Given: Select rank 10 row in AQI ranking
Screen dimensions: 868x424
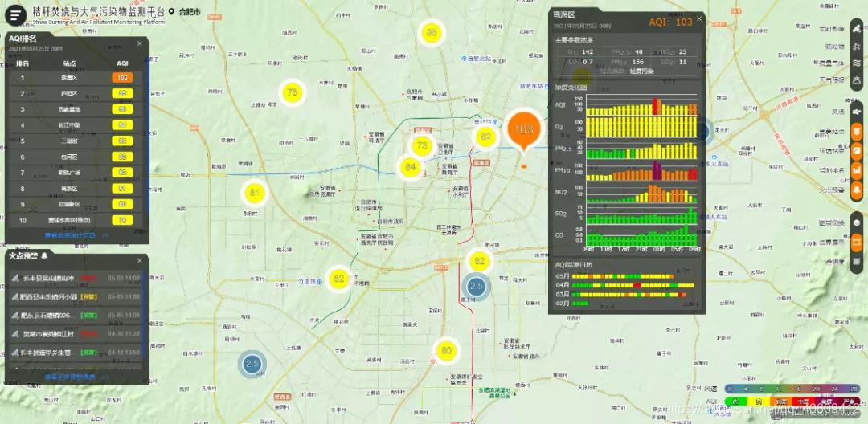Looking at the screenshot, I should tap(76, 220).
